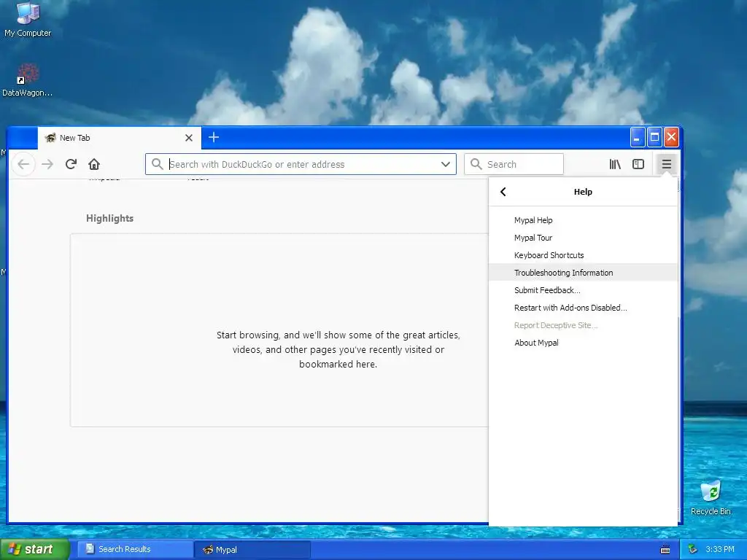The image size is (747, 560).
Task: Select Submit Feedback…
Action: point(583,290)
